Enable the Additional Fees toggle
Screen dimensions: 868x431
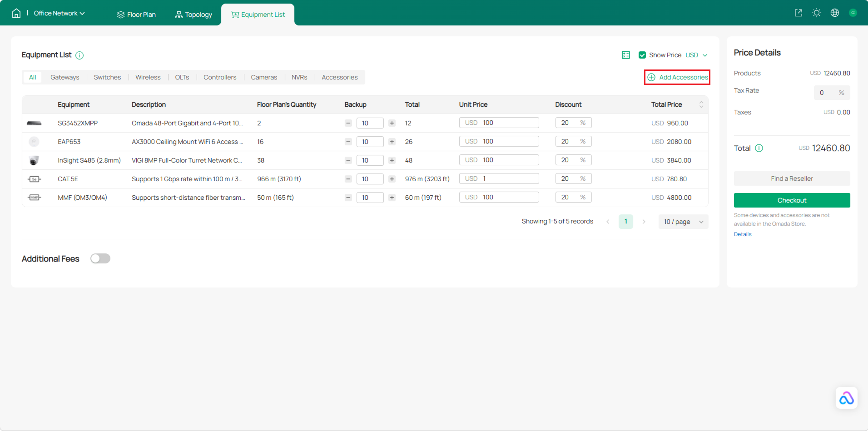[x=100, y=258]
